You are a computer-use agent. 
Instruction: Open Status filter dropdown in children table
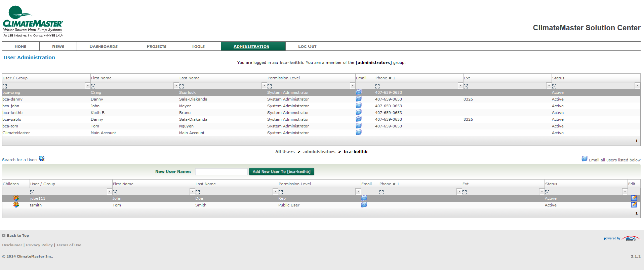tap(625, 192)
